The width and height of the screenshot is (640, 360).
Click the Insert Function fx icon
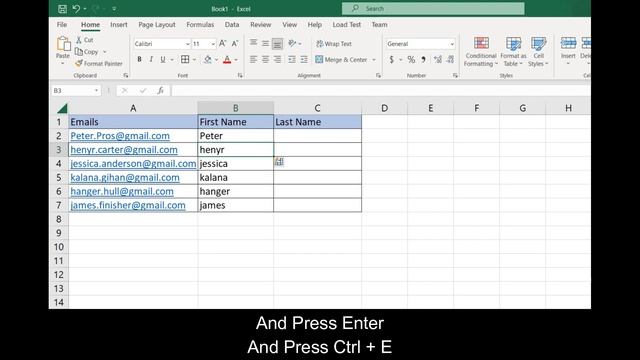[x=160, y=90]
